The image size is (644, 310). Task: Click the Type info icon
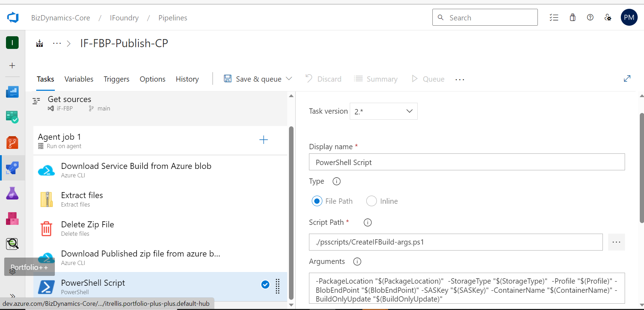click(x=336, y=181)
